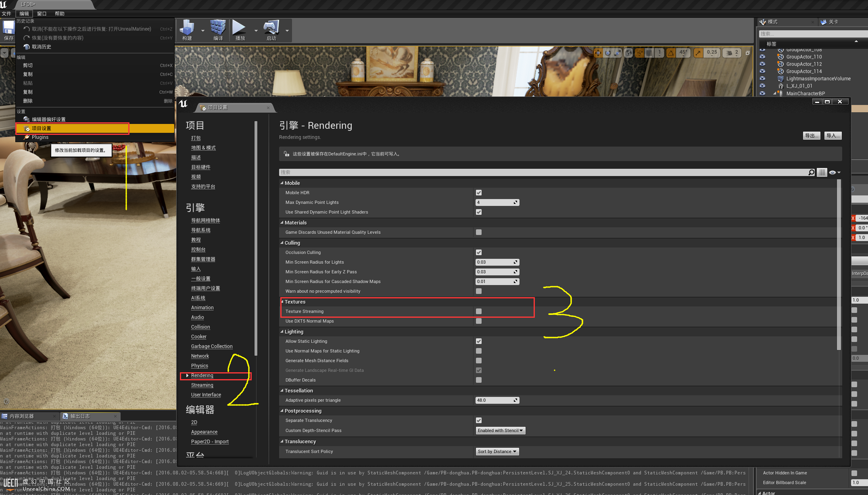Click the details view options grid icon
Image resolution: width=868 pixels, height=495 pixels.
[822, 172]
